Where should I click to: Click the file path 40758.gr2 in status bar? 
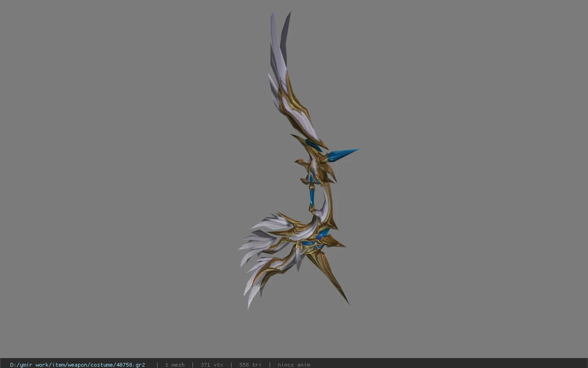click(x=78, y=365)
